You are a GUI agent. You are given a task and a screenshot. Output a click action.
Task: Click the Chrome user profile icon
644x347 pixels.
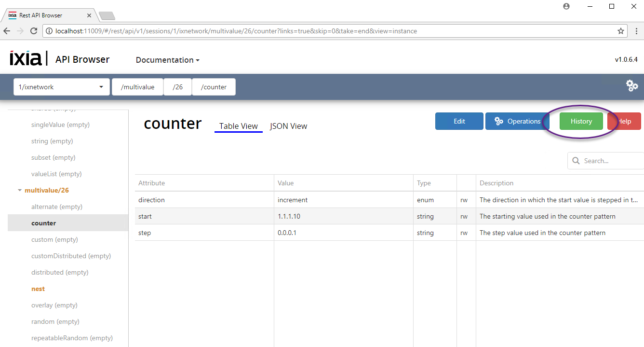[566, 6]
